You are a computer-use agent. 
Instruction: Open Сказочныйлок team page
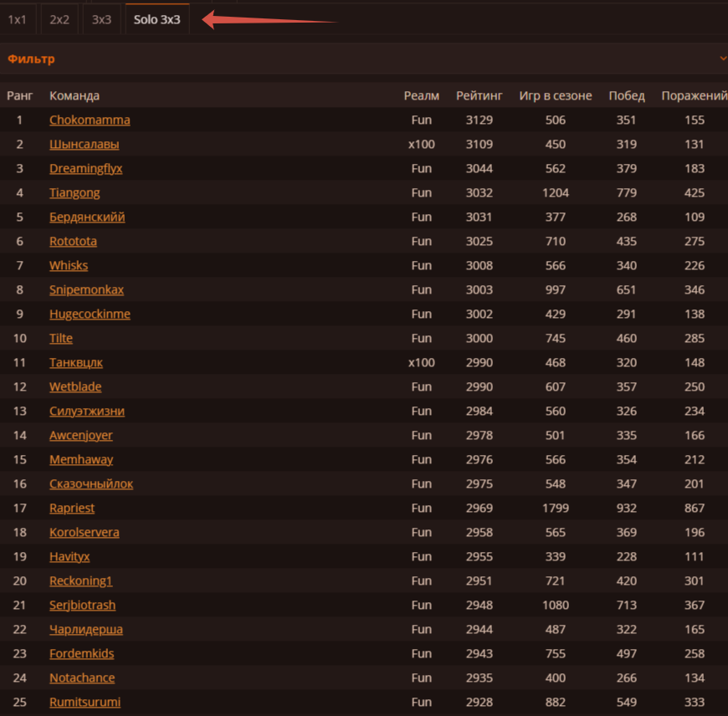pyautogui.click(x=91, y=483)
